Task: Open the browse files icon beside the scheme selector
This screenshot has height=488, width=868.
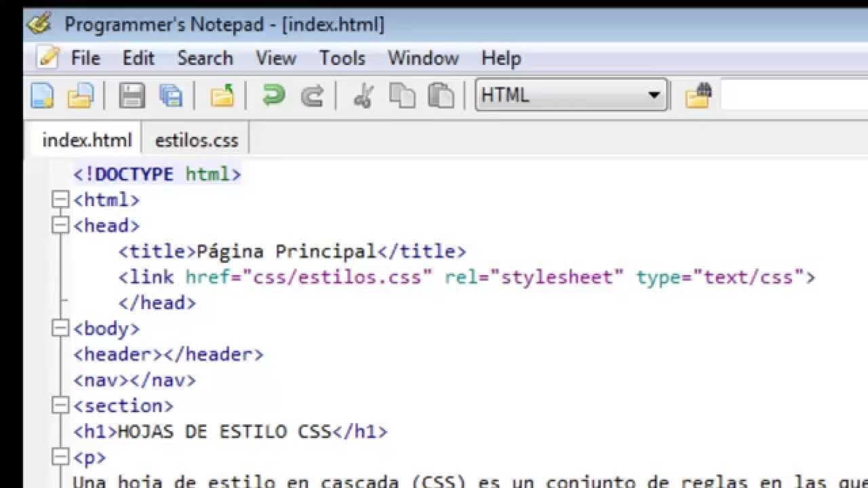Action: tap(698, 96)
